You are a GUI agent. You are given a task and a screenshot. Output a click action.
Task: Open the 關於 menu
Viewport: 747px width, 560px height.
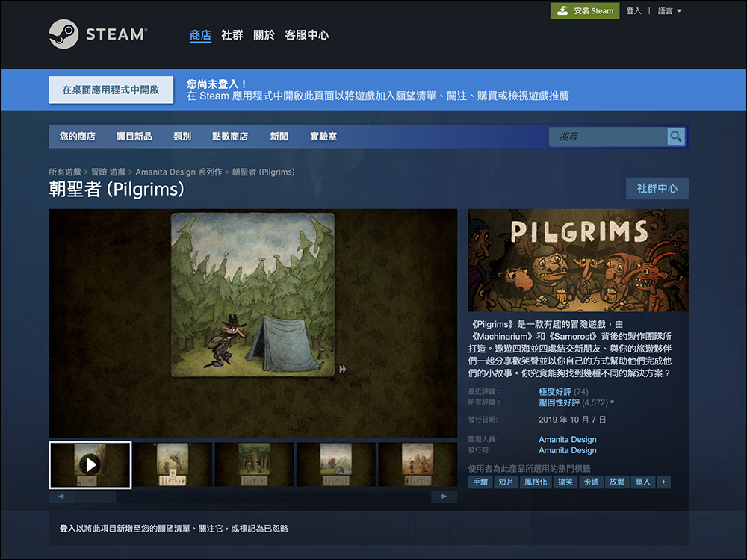tap(264, 35)
